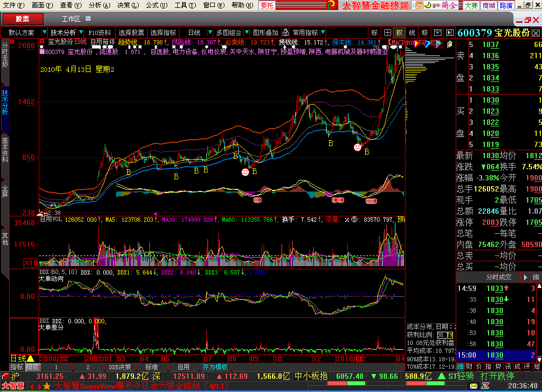Toggle the lock icon beside 常用指标
The width and height of the screenshot is (542, 392).
coord(285,32)
